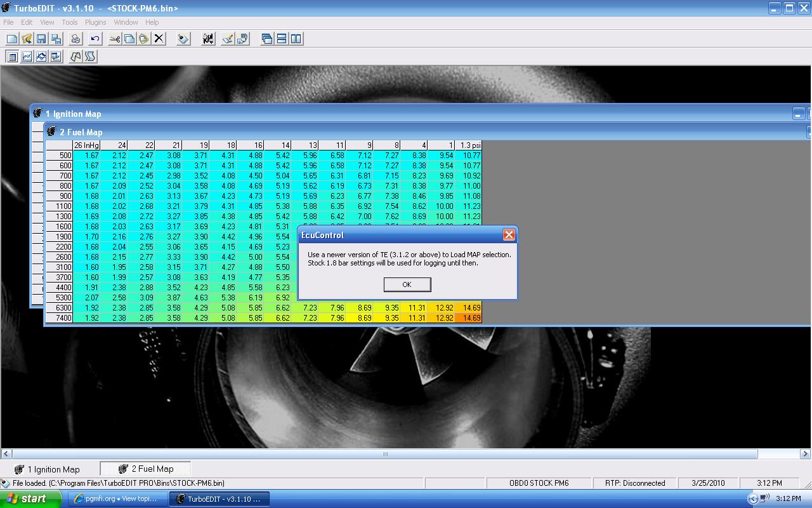Open the pgmfi.org taskbar item
Image resolution: width=812 pixels, height=508 pixels.
pos(115,499)
